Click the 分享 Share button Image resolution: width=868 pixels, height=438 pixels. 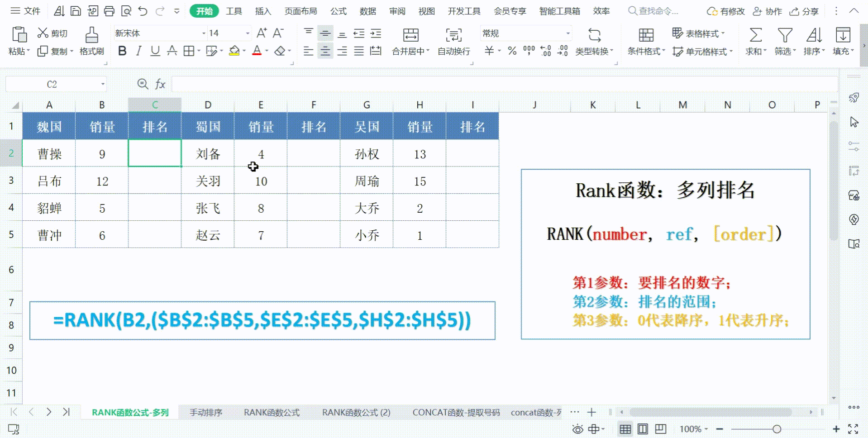pyautogui.click(x=804, y=11)
